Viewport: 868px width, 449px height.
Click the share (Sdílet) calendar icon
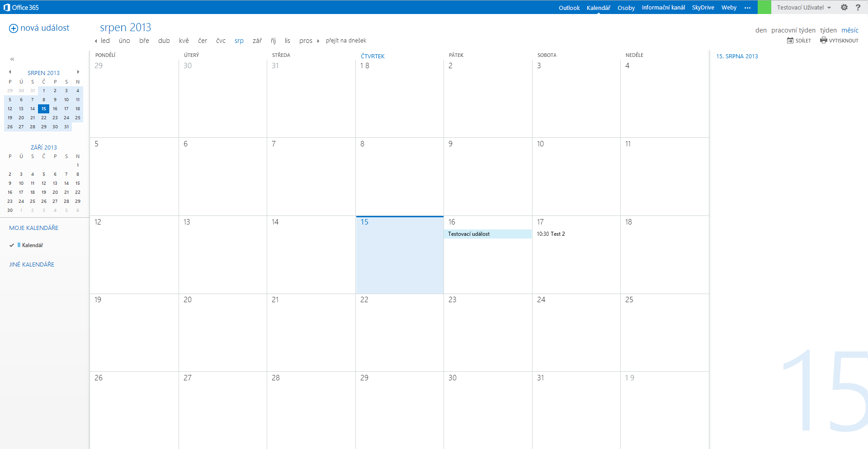point(790,40)
